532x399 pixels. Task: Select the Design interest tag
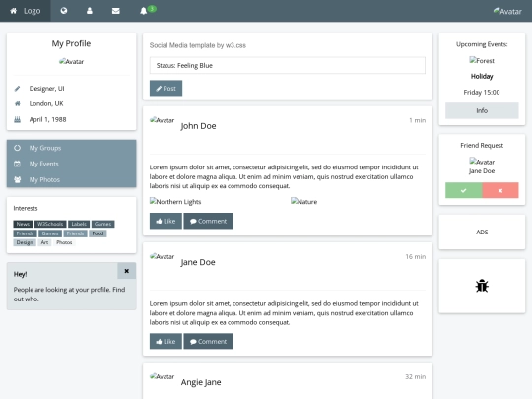pos(25,242)
